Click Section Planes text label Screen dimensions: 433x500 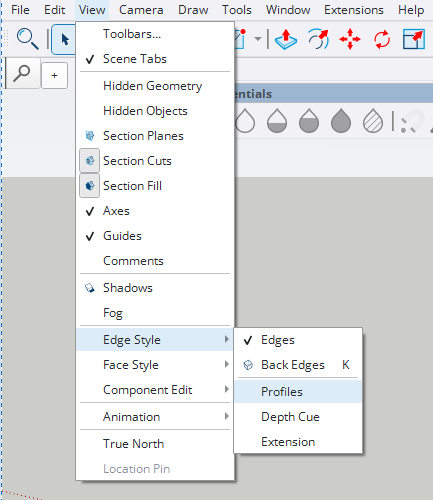(x=143, y=136)
